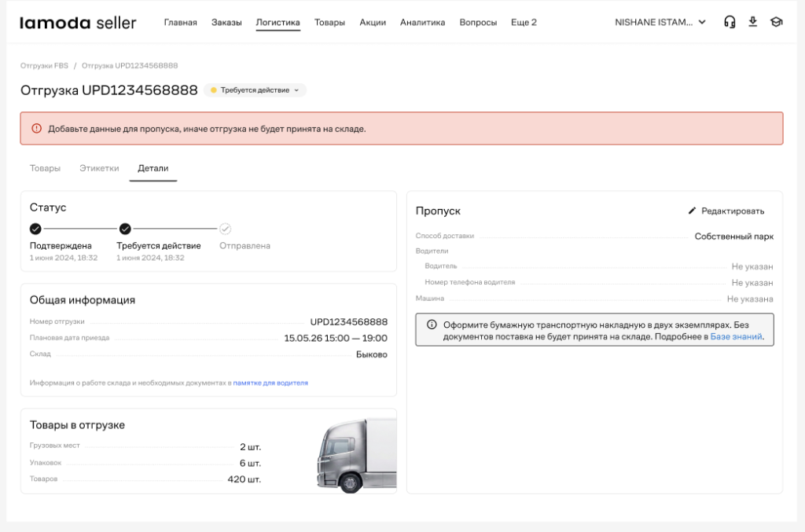Screen dimensions: 805x532
Task: Expand the NISHANE ISTAM... account dropdown
Action: coord(660,22)
